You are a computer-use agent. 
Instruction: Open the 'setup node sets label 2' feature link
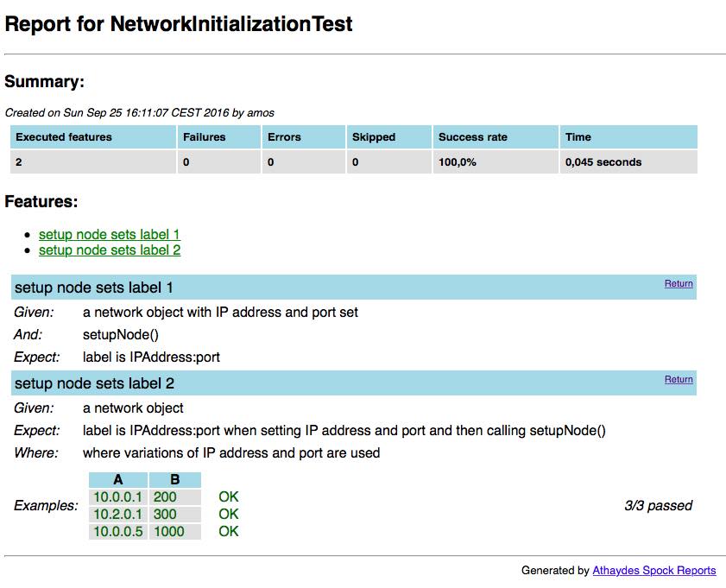point(110,250)
